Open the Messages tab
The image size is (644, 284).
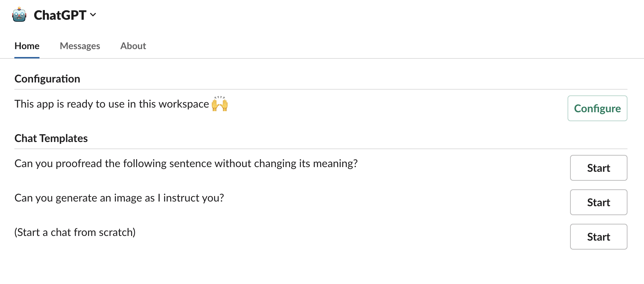[x=80, y=46]
